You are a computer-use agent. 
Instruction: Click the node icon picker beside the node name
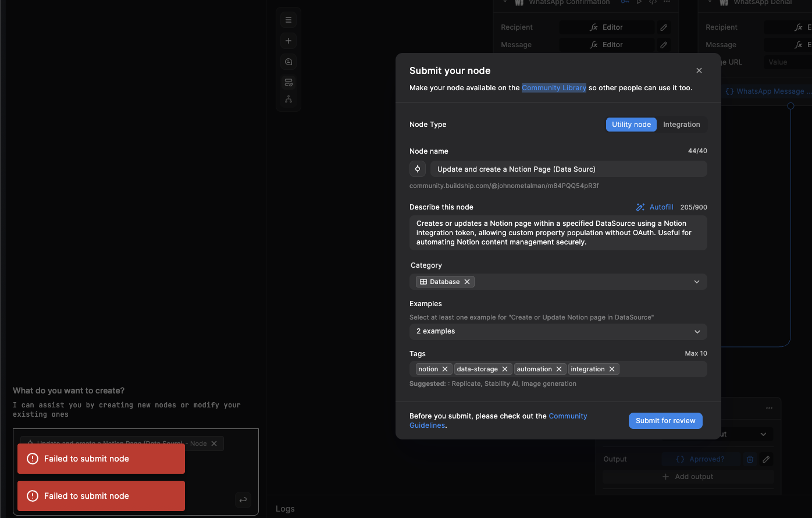pyautogui.click(x=418, y=169)
